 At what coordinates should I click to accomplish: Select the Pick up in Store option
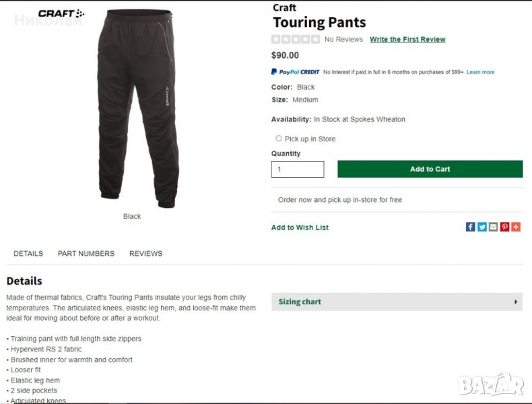point(279,139)
